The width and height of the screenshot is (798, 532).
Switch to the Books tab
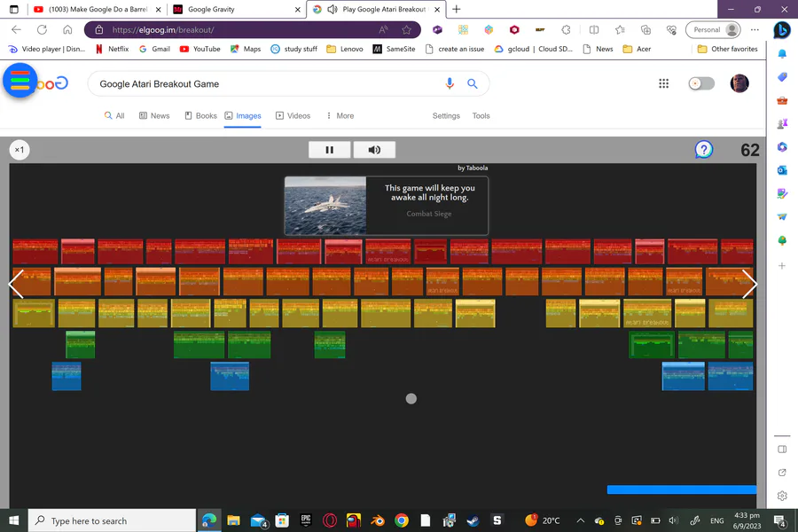pyautogui.click(x=200, y=115)
